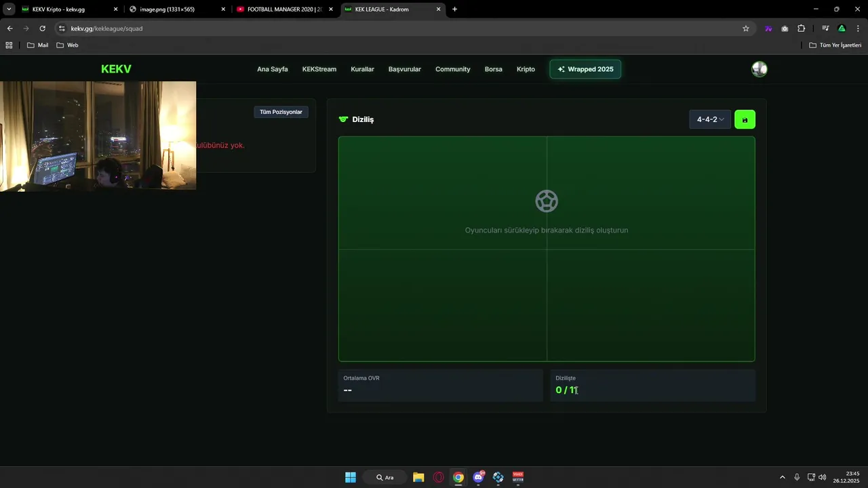The height and width of the screenshot is (488, 868).
Task: Open the blue diamond app in taskbar
Action: (x=498, y=477)
